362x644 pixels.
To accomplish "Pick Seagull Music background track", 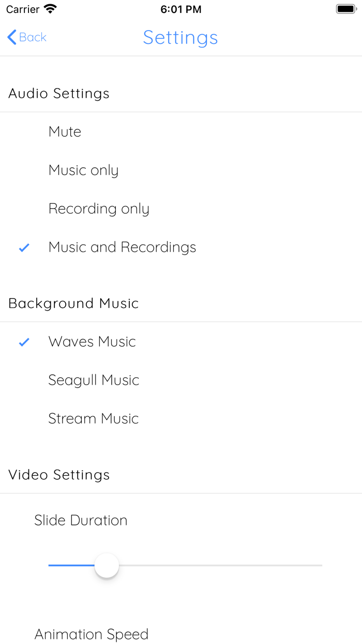I will coord(94,380).
